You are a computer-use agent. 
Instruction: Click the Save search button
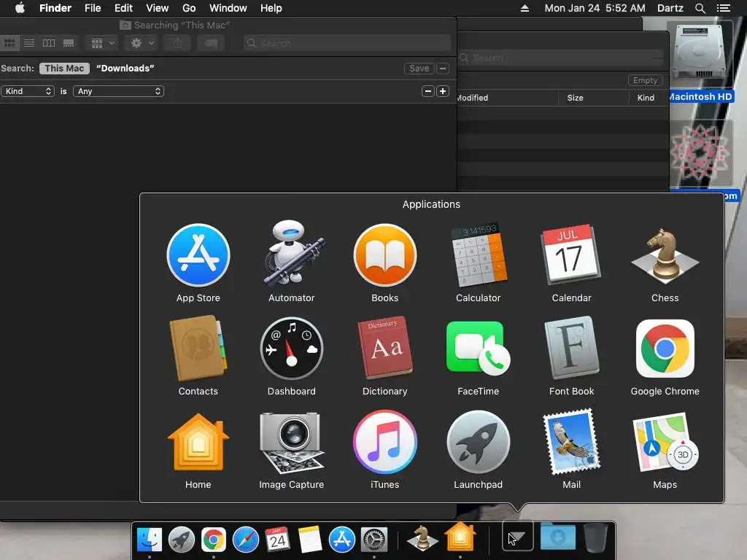[x=419, y=68]
